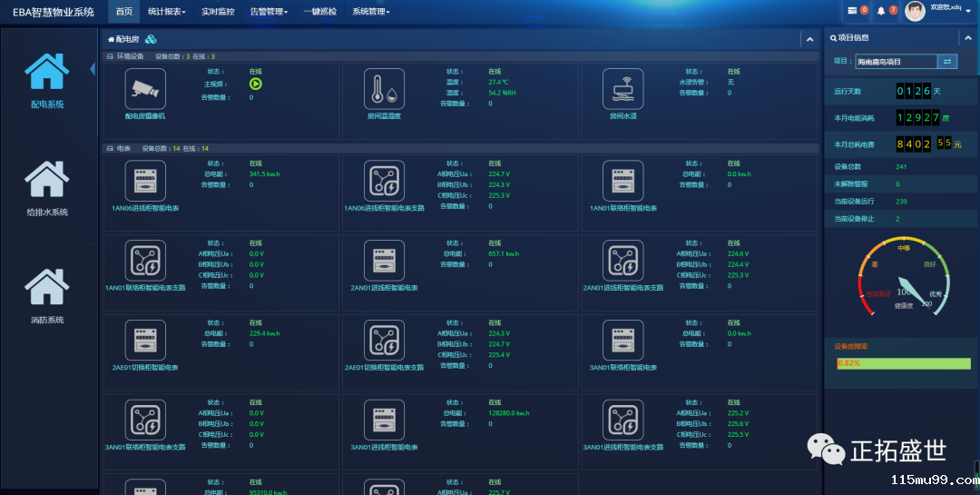Open the 系统管理 dropdown menu
This screenshot has height=495, width=980.
click(x=370, y=12)
